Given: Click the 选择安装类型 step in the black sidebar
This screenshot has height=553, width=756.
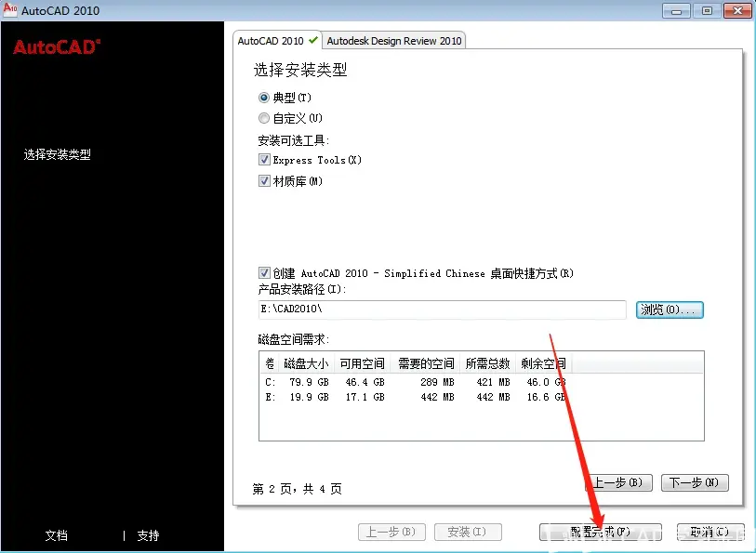Looking at the screenshot, I should coord(58,154).
